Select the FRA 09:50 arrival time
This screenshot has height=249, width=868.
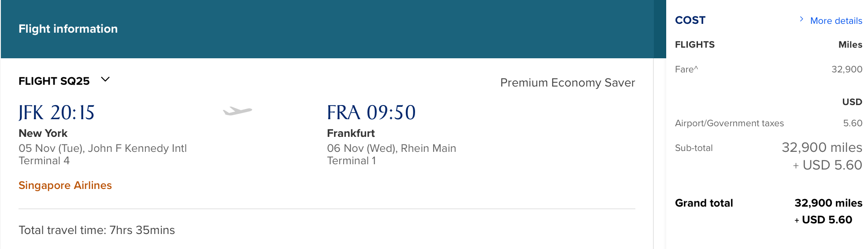click(371, 113)
